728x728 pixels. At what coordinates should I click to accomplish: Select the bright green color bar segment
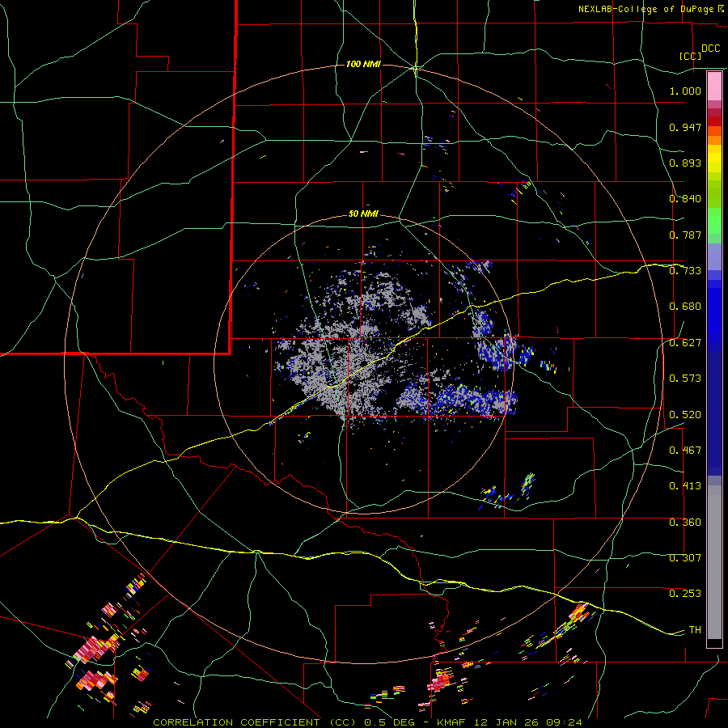click(x=714, y=221)
